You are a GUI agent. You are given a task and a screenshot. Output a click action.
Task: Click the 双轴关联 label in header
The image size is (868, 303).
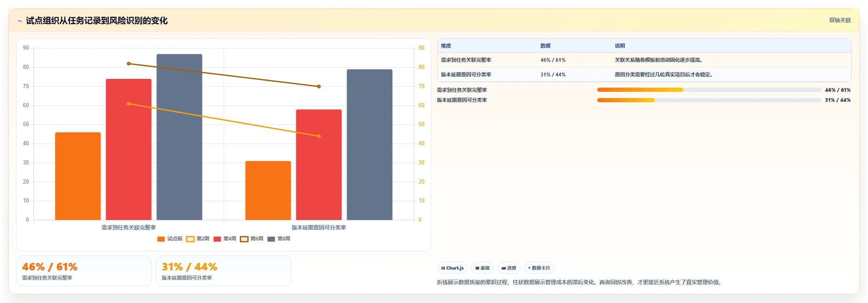point(840,20)
